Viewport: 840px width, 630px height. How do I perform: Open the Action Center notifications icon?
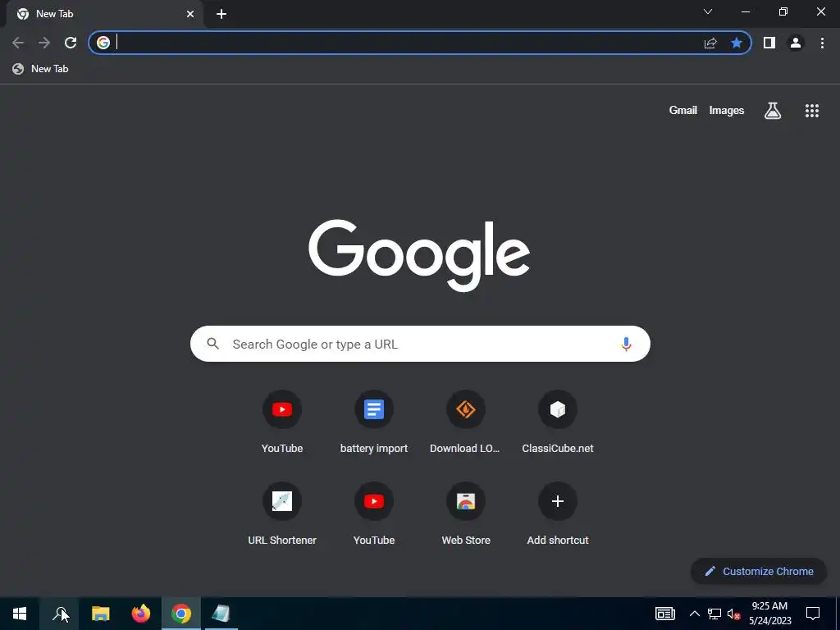tap(813, 614)
